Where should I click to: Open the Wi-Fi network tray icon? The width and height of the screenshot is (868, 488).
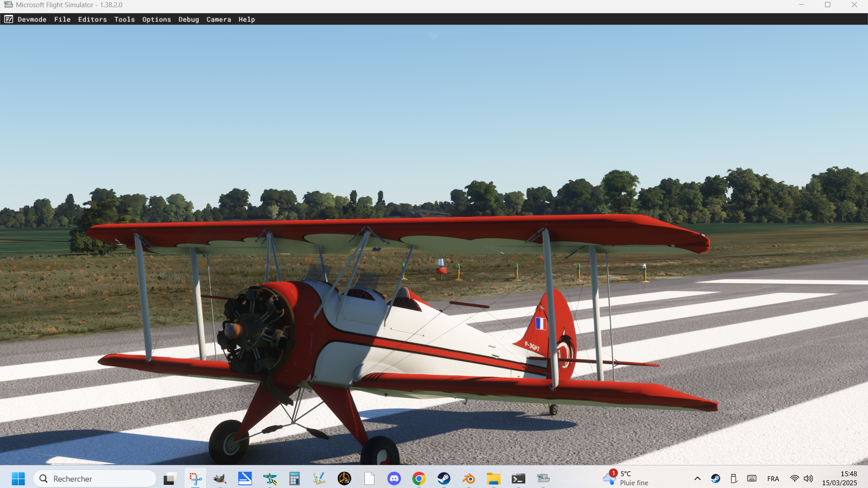pos(794,479)
